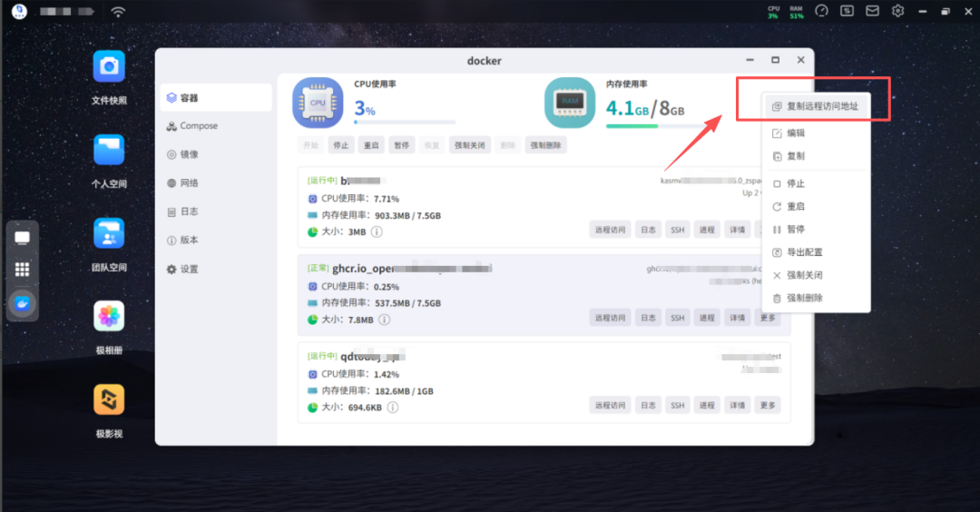Viewport: 980px width, 512px height.
Task: Open 详情 for the qdtoday container
Action: (738, 405)
